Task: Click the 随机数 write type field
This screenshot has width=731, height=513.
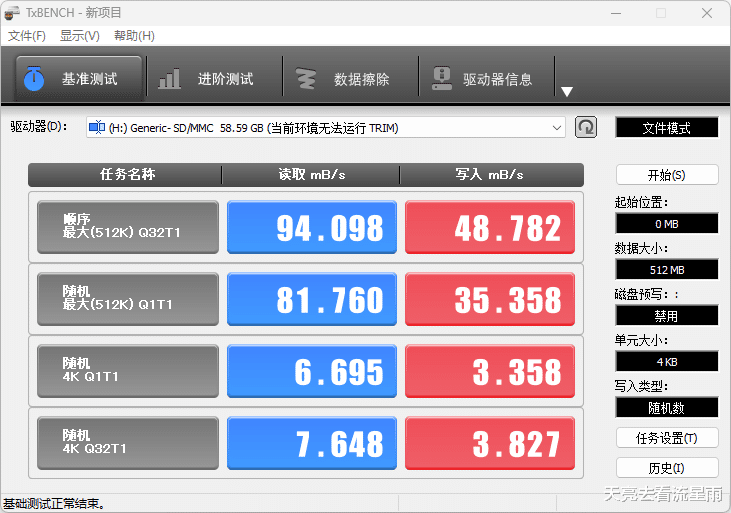Action: pos(667,408)
